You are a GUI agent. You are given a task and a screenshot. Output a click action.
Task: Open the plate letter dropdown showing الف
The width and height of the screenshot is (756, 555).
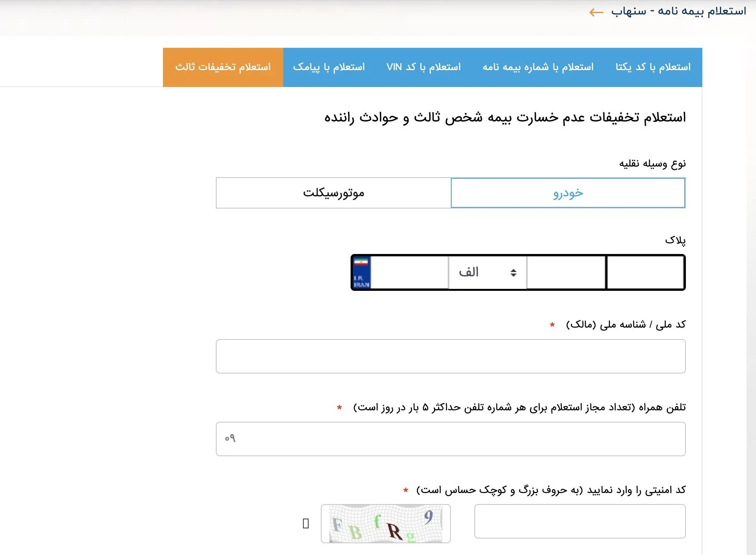point(487,272)
